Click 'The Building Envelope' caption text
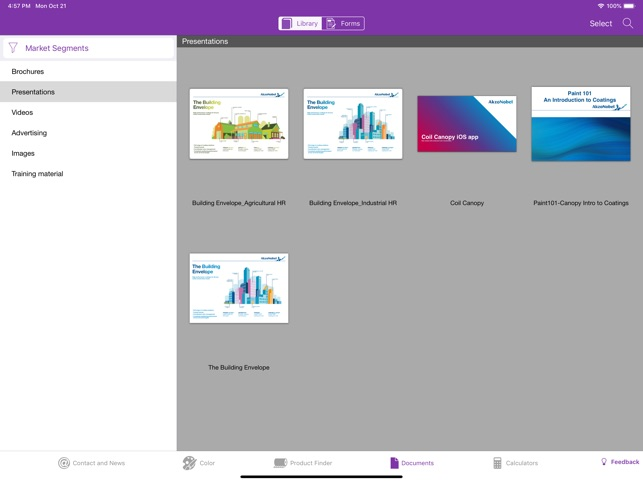 pyautogui.click(x=239, y=368)
